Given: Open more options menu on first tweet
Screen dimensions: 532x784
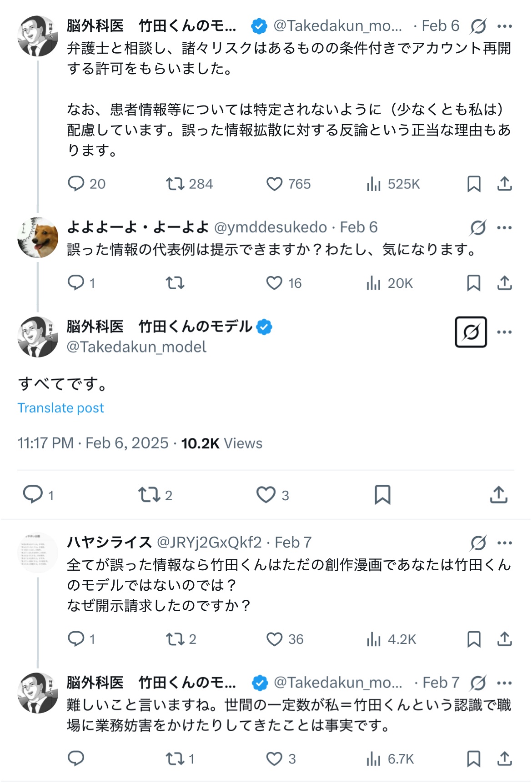Looking at the screenshot, I should click(504, 26).
